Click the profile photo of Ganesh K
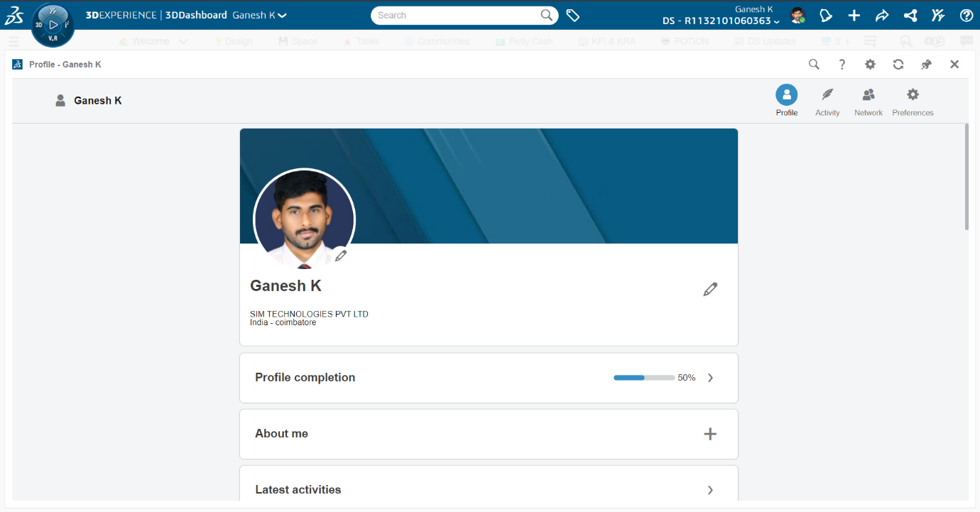Screen dimensions: 980x512 (304, 219)
